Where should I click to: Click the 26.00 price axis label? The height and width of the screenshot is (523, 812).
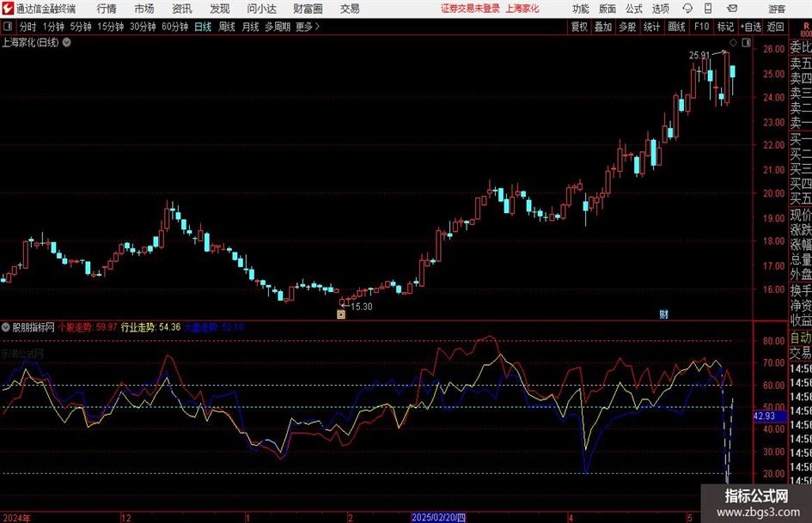point(773,49)
